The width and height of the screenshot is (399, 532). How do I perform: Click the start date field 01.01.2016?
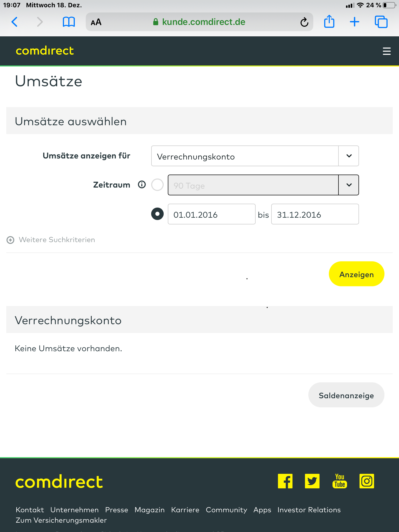[x=211, y=214]
